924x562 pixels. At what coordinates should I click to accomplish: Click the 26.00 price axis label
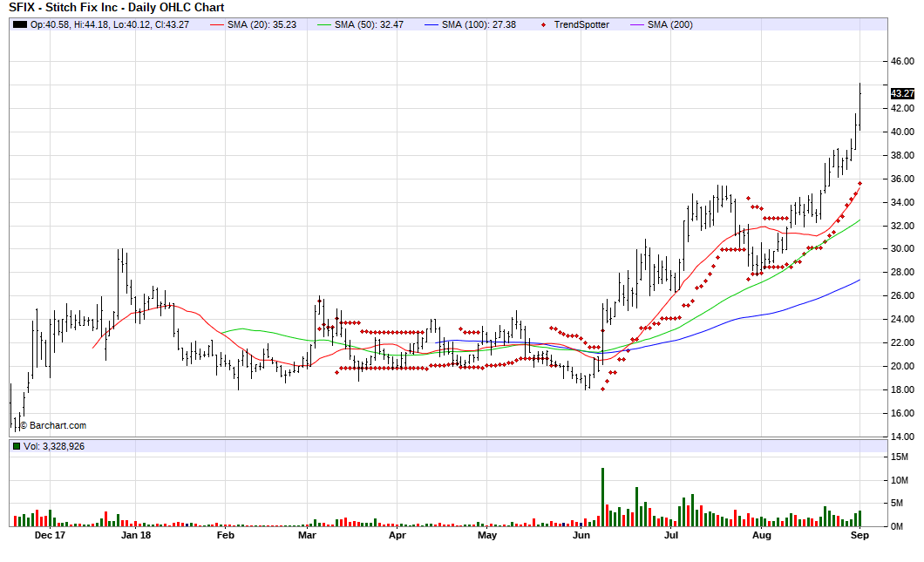pos(902,295)
